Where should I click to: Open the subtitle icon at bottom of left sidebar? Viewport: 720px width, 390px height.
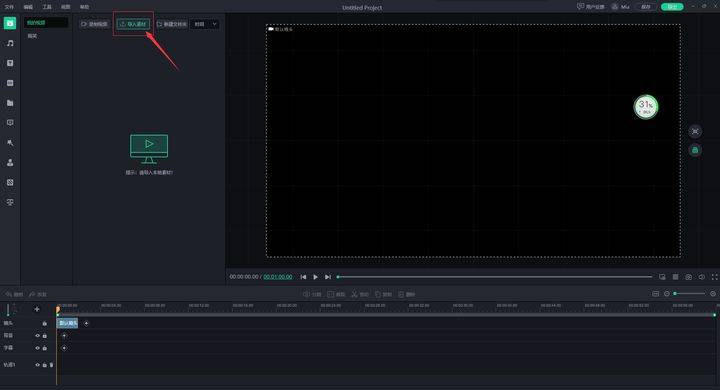click(x=10, y=202)
